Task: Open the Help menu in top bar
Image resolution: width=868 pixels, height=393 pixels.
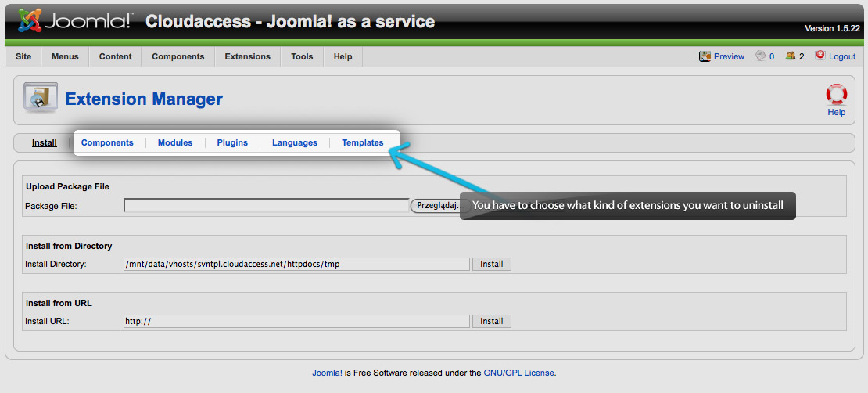Action: [x=343, y=56]
